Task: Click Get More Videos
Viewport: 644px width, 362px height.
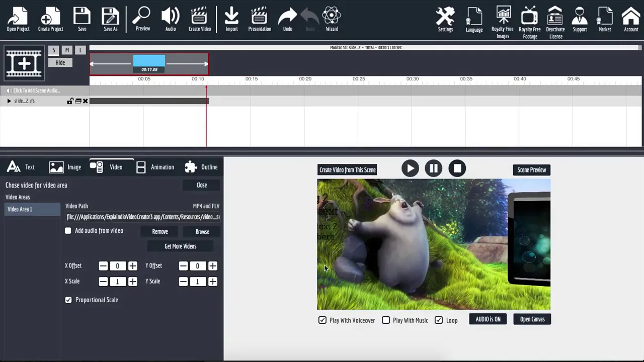Action: click(x=181, y=246)
